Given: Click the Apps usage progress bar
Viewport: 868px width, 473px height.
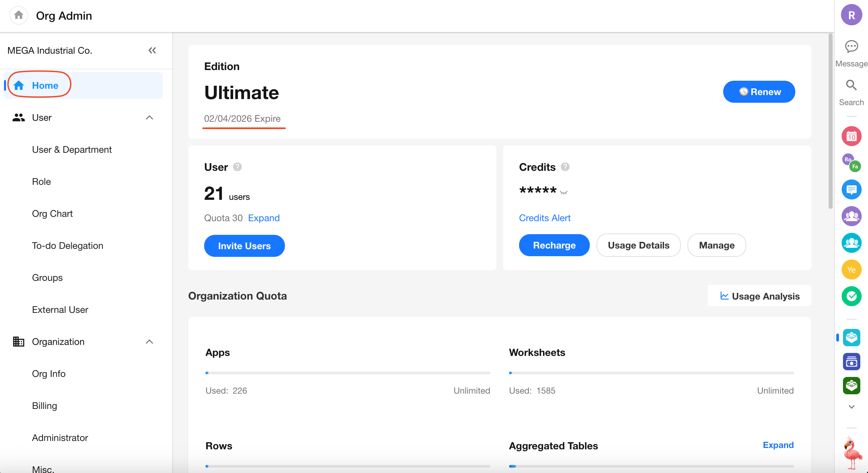Looking at the screenshot, I should (x=347, y=373).
